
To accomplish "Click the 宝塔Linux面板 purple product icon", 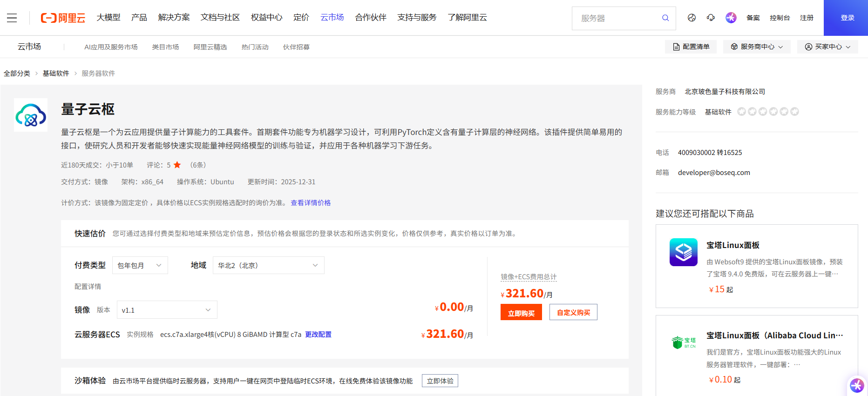I will (683, 252).
